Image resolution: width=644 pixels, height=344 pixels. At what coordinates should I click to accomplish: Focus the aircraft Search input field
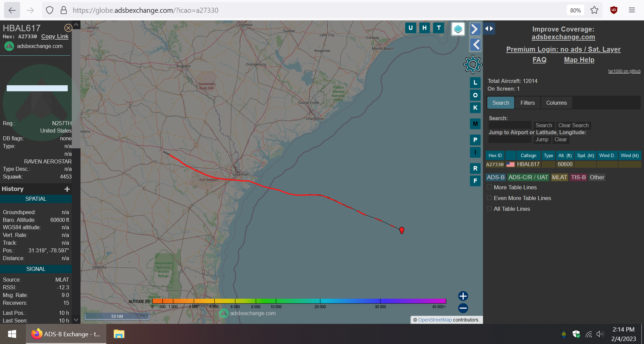510,125
